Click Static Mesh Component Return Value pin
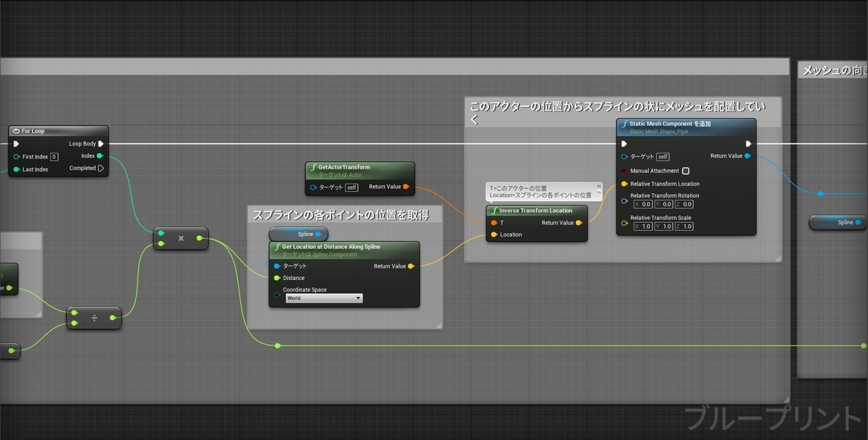The width and height of the screenshot is (868, 440). point(747,156)
